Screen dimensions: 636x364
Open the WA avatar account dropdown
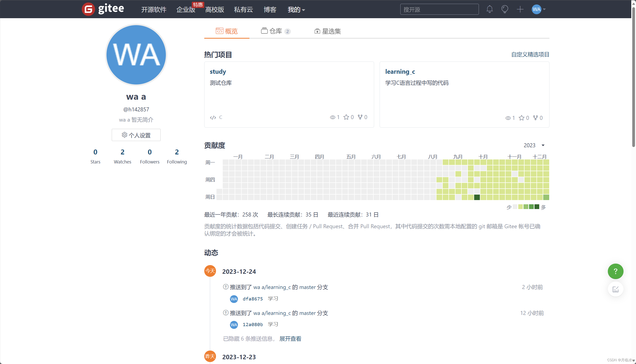tap(538, 9)
